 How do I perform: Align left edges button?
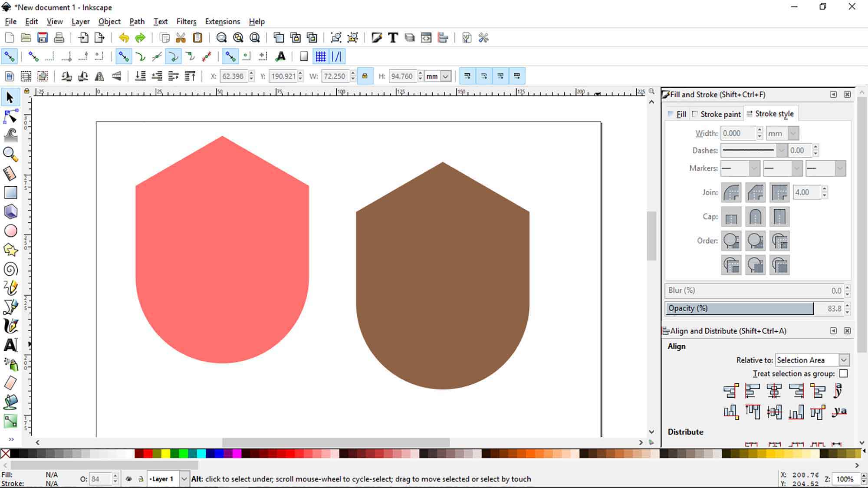752,391
